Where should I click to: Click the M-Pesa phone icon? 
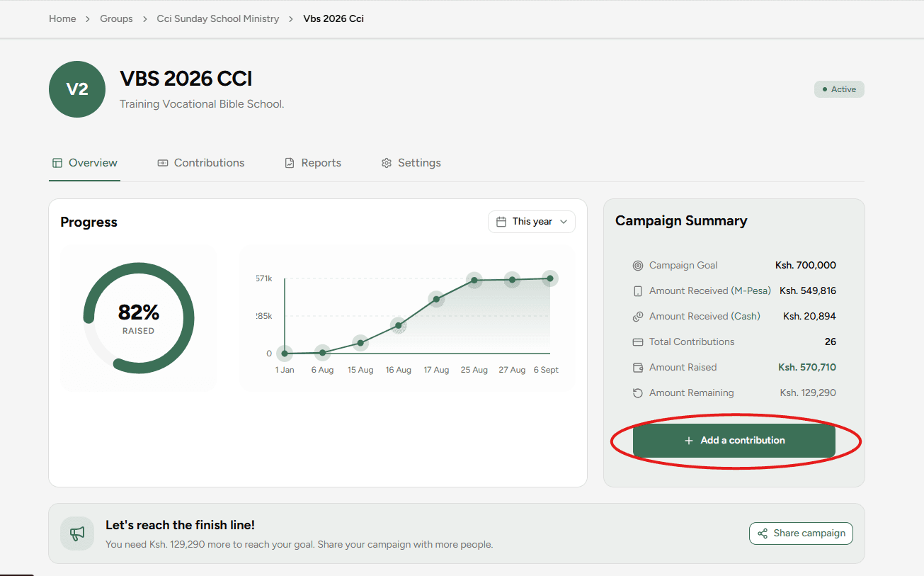tap(638, 291)
